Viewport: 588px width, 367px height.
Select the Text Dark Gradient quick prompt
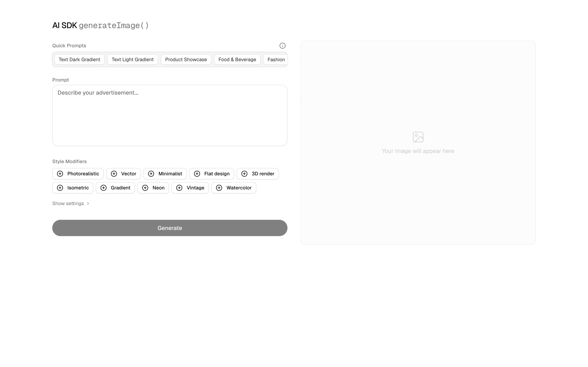coord(79,60)
